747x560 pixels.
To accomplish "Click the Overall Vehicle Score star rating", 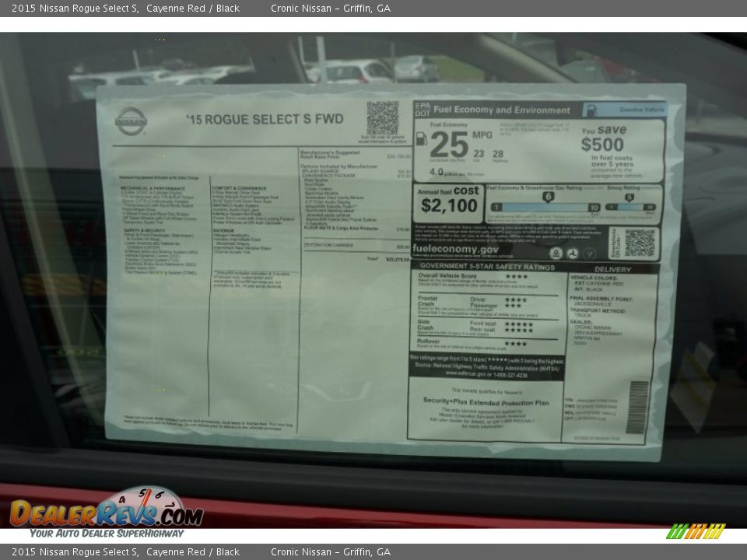I will point(515,276).
